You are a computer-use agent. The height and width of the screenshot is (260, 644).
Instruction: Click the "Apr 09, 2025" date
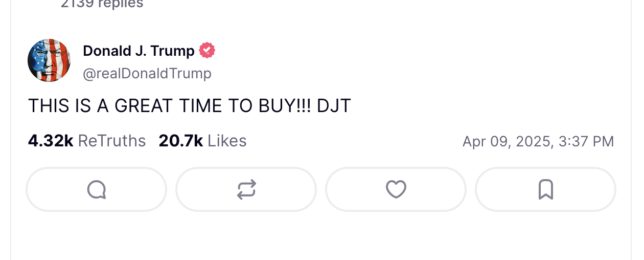507,141
